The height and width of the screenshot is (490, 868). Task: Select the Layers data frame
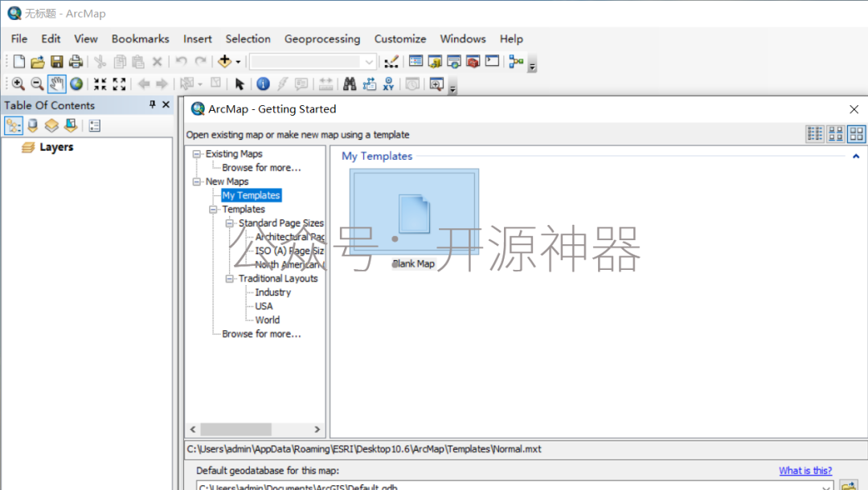(x=56, y=147)
